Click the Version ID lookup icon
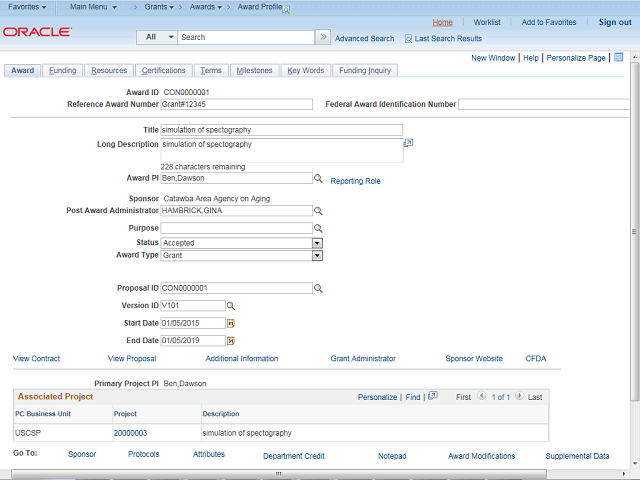This screenshot has height=480, width=640. coord(230,306)
